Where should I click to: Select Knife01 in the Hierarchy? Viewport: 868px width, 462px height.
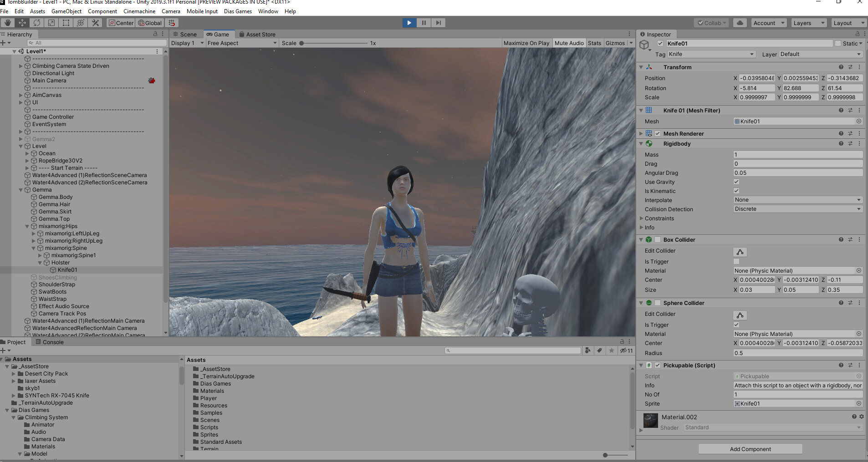pos(67,269)
